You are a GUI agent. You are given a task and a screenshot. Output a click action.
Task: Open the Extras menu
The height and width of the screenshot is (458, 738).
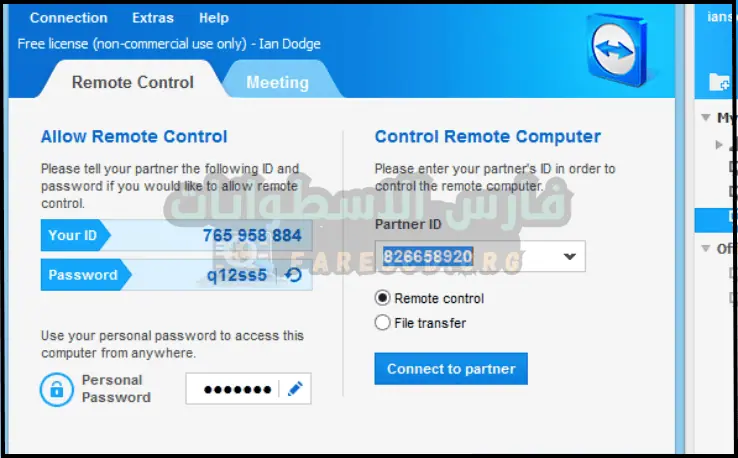coord(153,18)
